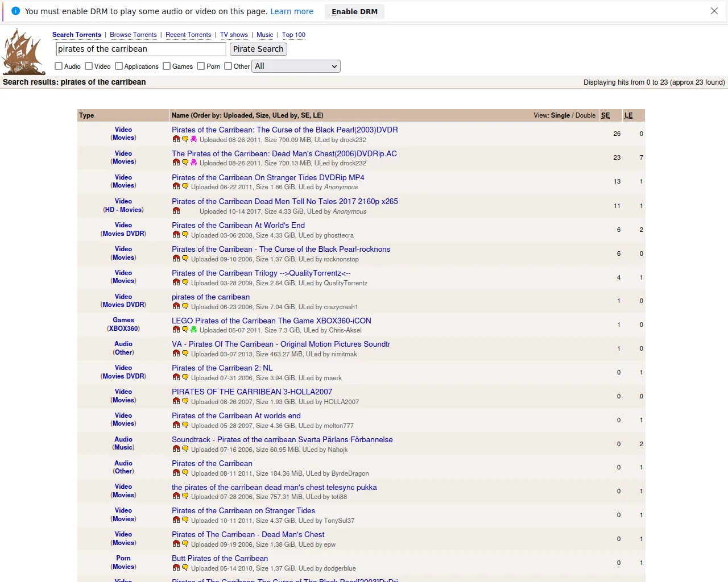This screenshot has height=582, width=728.
Task: Click the Enable DRM button
Action: coord(354,11)
